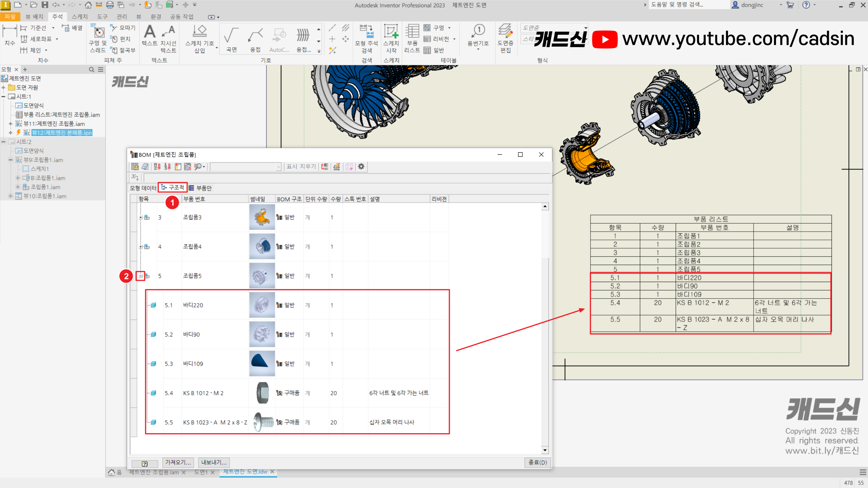This screenshot has height=488, width=868.
Task: Click the 구멍 및 스레드 feature note tool
Action: coord(98,39)
